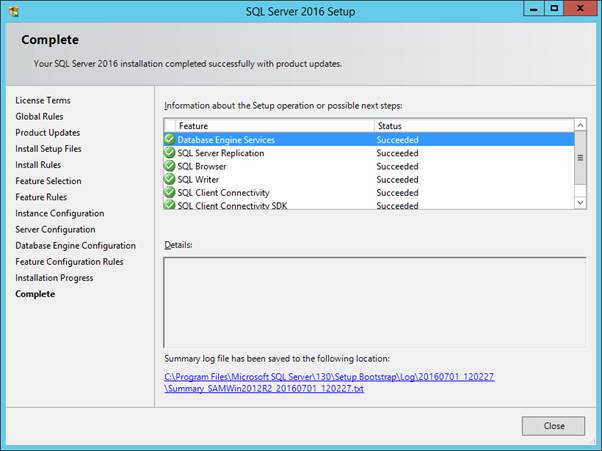Click License Terms step in sidebar

(43, 100)
